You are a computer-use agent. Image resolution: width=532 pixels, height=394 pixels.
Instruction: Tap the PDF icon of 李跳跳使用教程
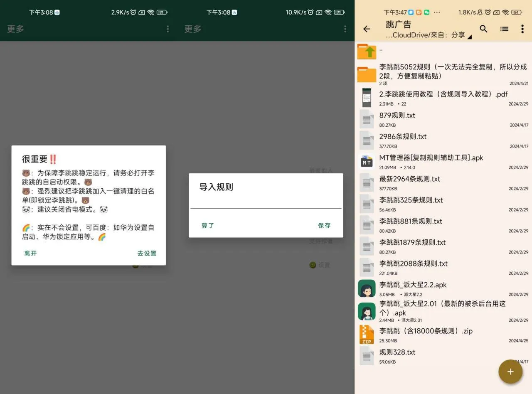pyautogui.click(x=367, y=98)
